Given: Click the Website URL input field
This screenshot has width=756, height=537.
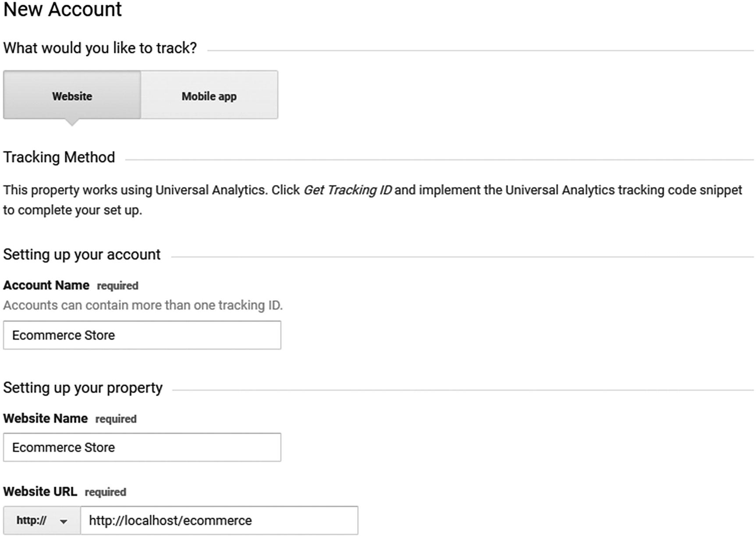Looking at the screenshot, I should tap(219, 520).
